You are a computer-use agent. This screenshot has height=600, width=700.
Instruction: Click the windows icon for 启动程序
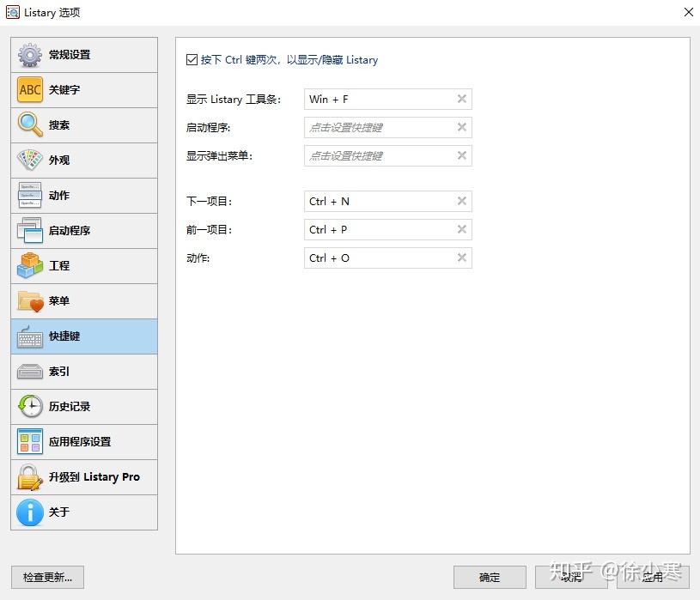click(30, 230)
